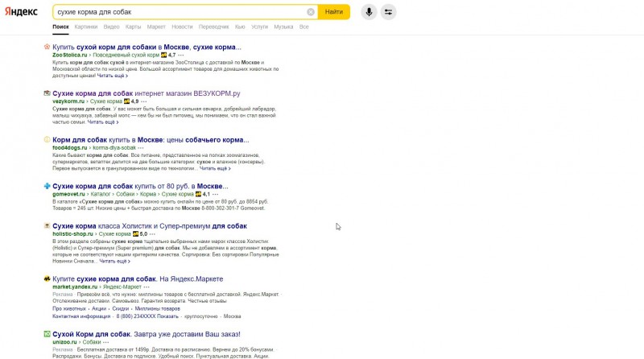
Task: Expand 'Читать ещё' in the ZooStolica snippet
Action: point(112,76)
